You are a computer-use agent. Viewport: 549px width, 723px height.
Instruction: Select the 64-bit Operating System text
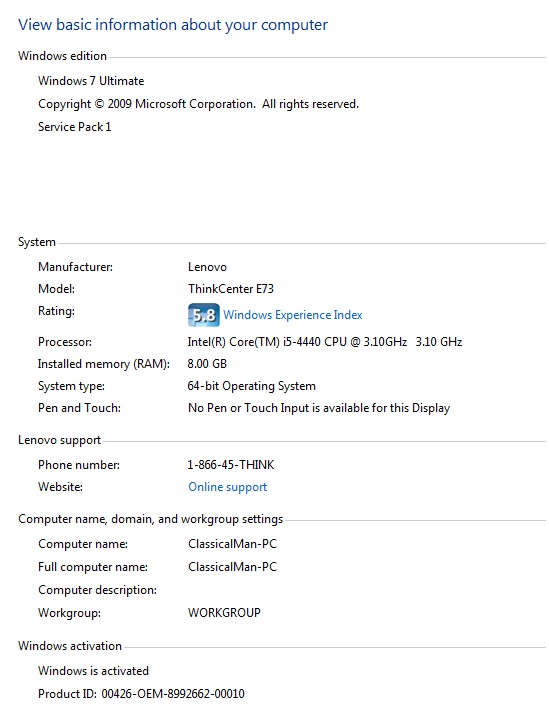point(251,386)
